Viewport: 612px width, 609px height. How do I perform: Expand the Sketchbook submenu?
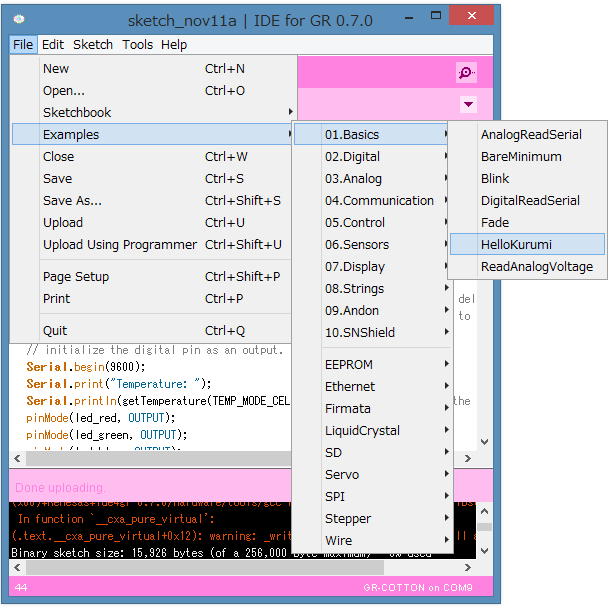coord(77,112)
